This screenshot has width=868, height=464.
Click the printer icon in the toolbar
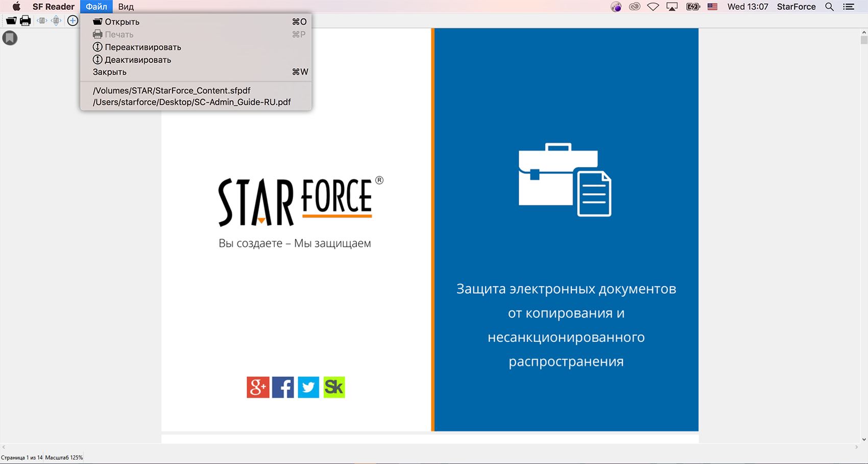tap(25, 21)
